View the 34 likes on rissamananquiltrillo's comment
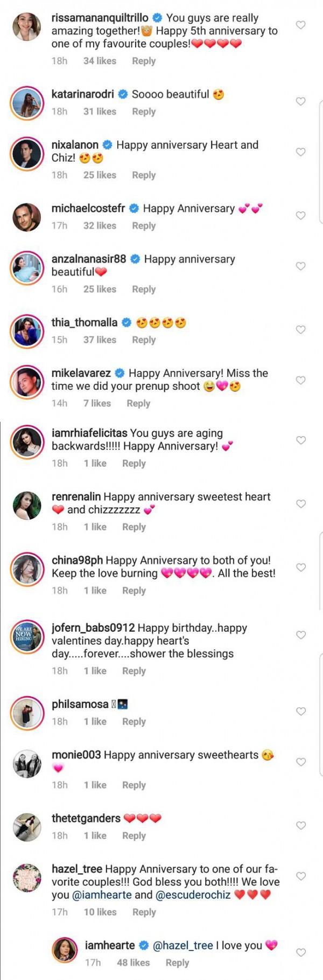The image size is (323, 980). (100, 61)
